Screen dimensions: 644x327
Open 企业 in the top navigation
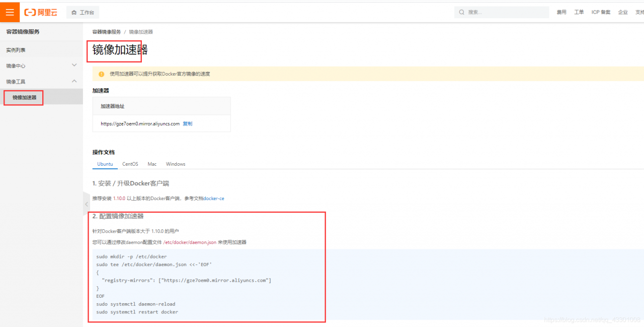click(x=623, y=12)
